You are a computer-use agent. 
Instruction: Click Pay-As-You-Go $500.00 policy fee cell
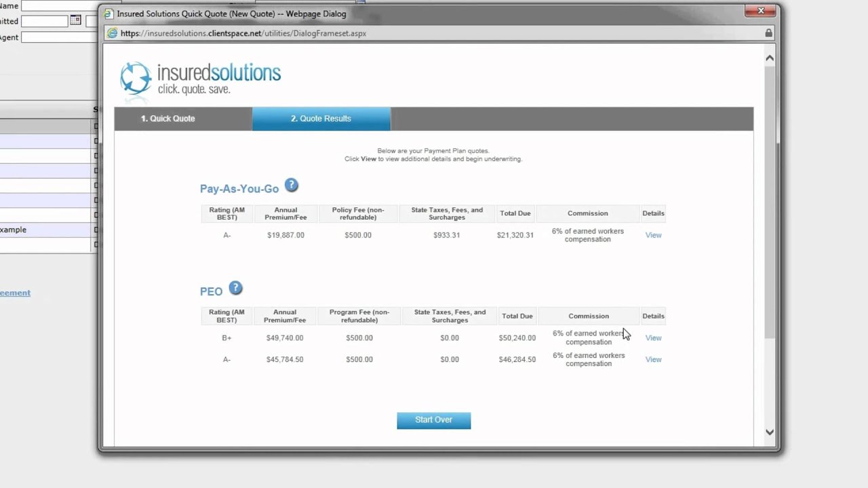(358, 235)
